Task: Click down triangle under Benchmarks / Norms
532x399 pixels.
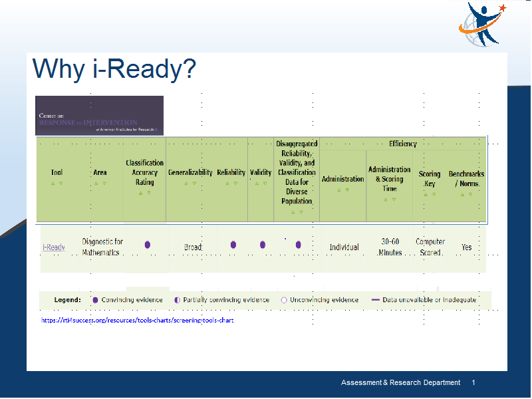Action: tap(471, 195)
